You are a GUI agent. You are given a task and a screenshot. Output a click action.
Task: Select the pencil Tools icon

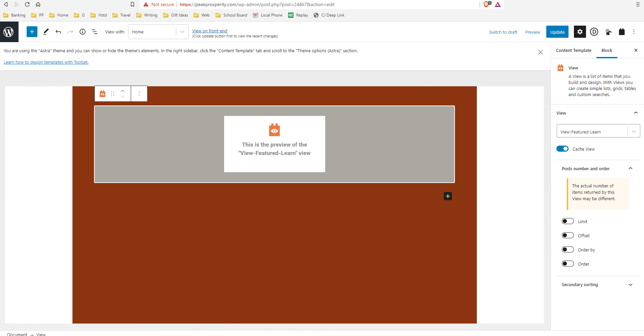point(46,32)
